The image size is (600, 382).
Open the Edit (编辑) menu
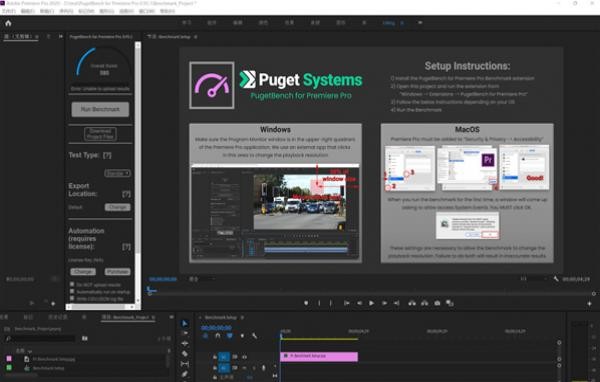click(28, 11)
